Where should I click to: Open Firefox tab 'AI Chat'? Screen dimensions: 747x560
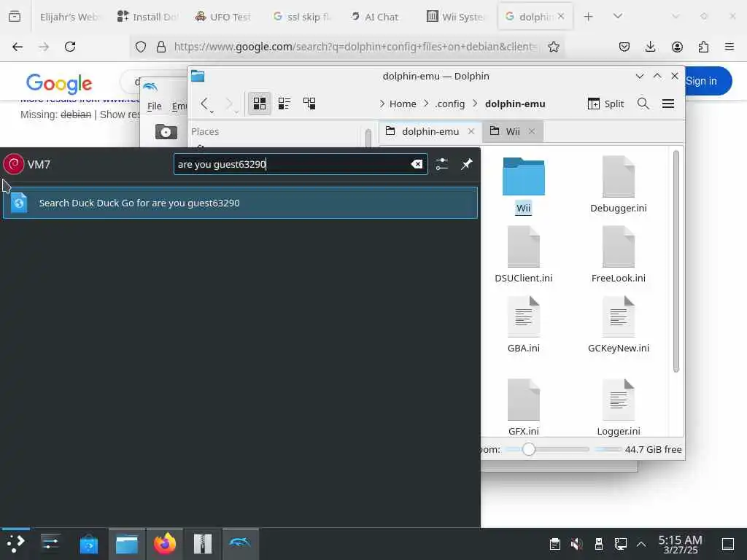coord(375,17)
